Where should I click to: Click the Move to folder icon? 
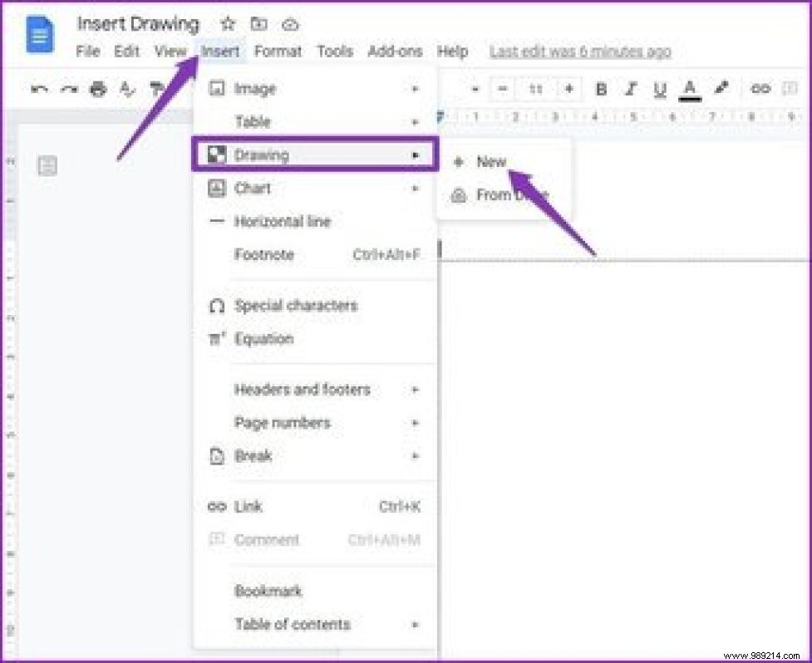tap(259, 24)
